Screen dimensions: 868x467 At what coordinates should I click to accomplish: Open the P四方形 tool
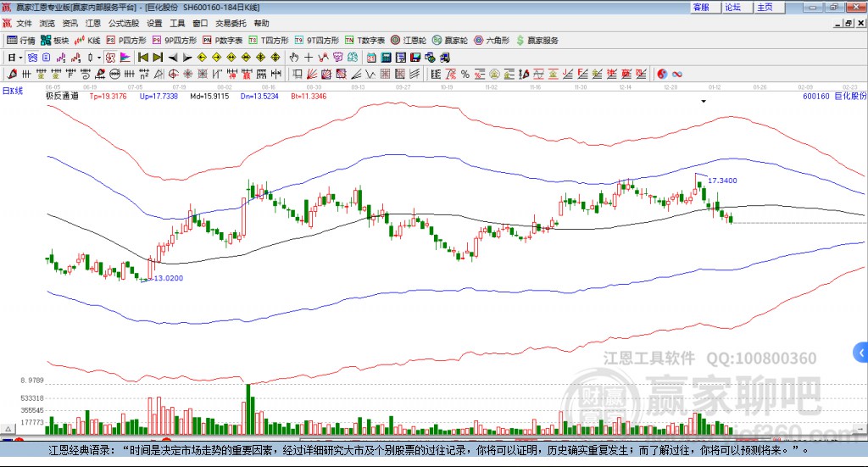coord(126,41)
